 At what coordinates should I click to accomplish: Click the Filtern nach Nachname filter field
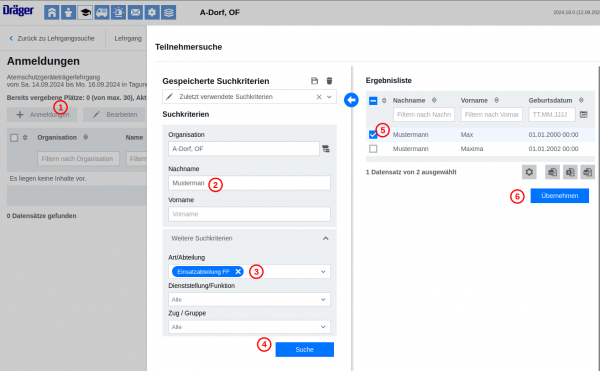pos(424,114)
